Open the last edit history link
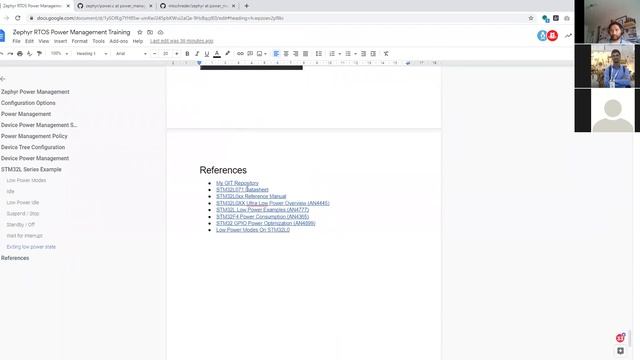The height and width of the screenshot is (360, 640). (x=182, y=41)
